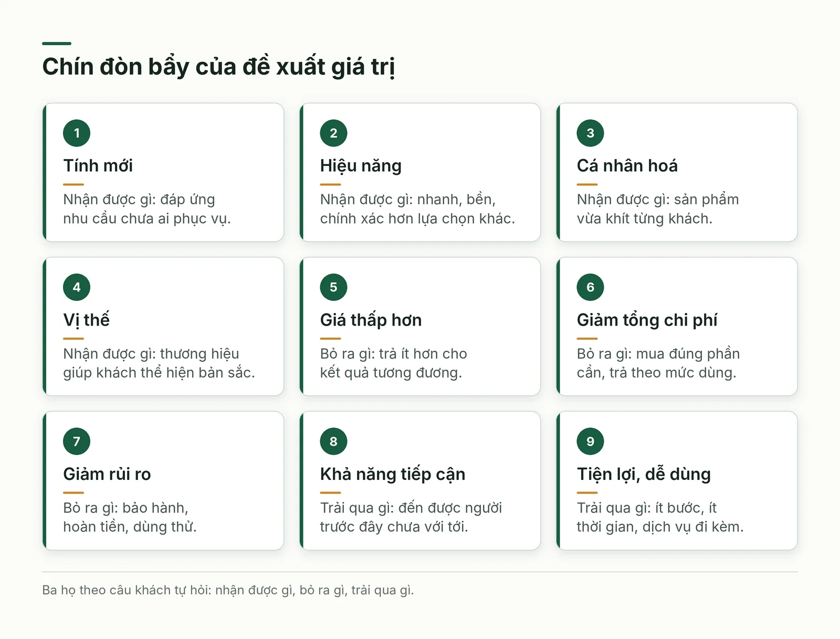
Task: Click the number 9 badge on Tiện lợi card
Action: [x=590, y=442]
